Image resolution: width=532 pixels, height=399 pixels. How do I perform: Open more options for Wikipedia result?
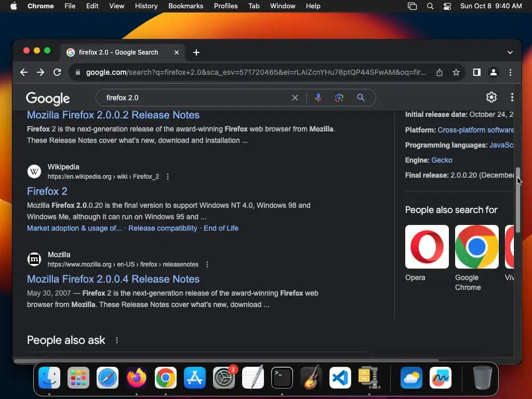[168, 177]
